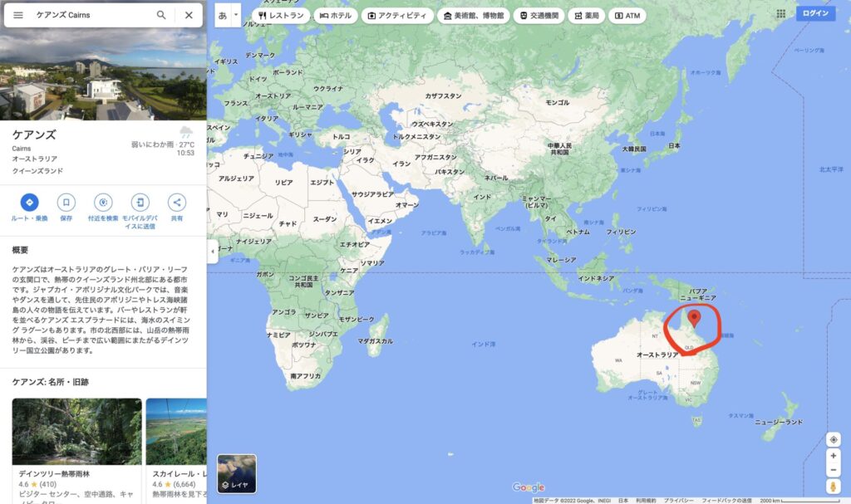
Task: Click the モンゴル map label
Action: click(558, 102)
